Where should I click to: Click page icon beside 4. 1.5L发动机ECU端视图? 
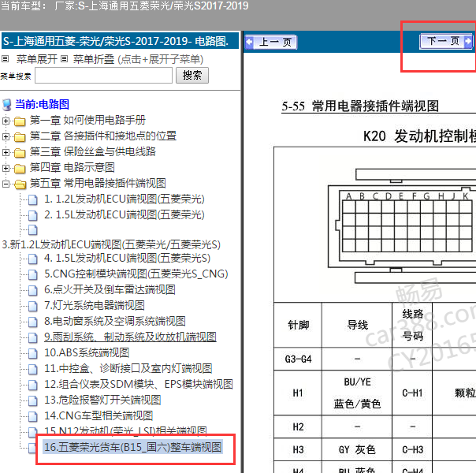pyautogui.click(x=33, y=259)
